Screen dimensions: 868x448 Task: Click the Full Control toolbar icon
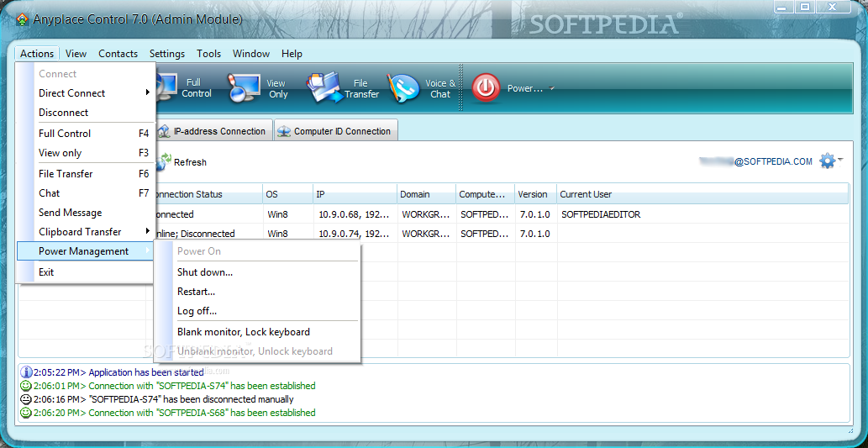coord(167,87)
